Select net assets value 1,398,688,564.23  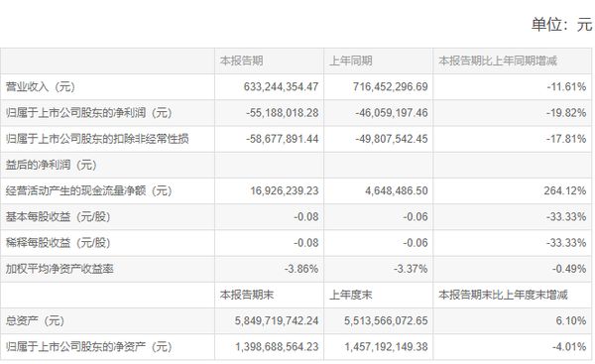277,347
